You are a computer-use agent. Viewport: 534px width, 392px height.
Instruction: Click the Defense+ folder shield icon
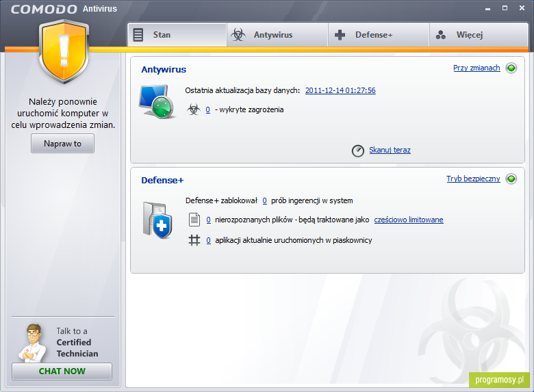pyautogui.click(x=157, y=220)
